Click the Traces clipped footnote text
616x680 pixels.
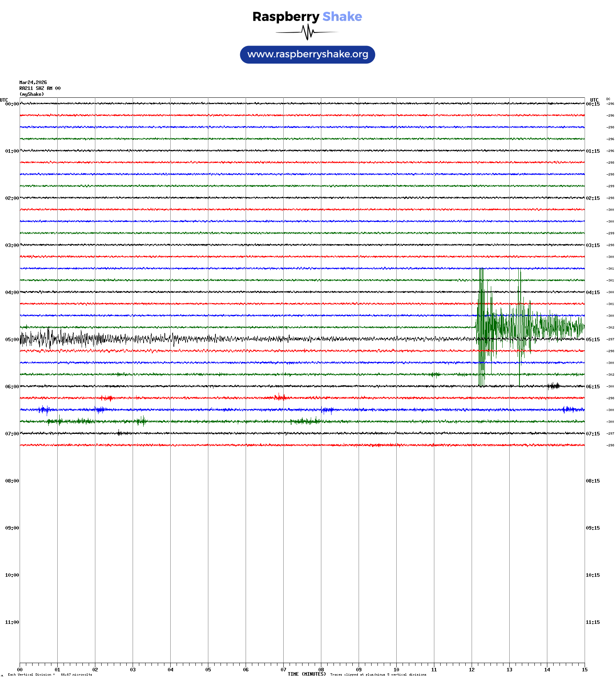(378, 675)
